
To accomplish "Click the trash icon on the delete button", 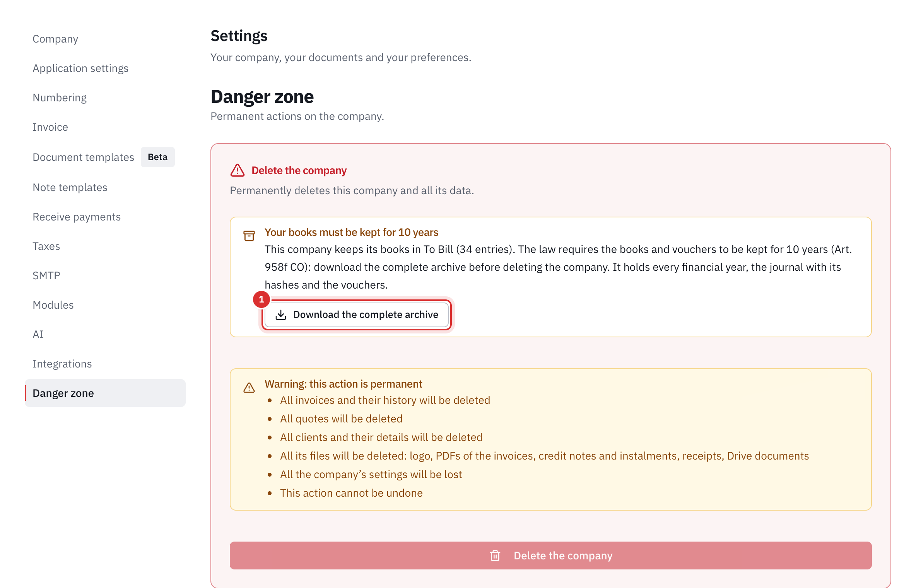I will pyautogui.click(x=495, y=556).
